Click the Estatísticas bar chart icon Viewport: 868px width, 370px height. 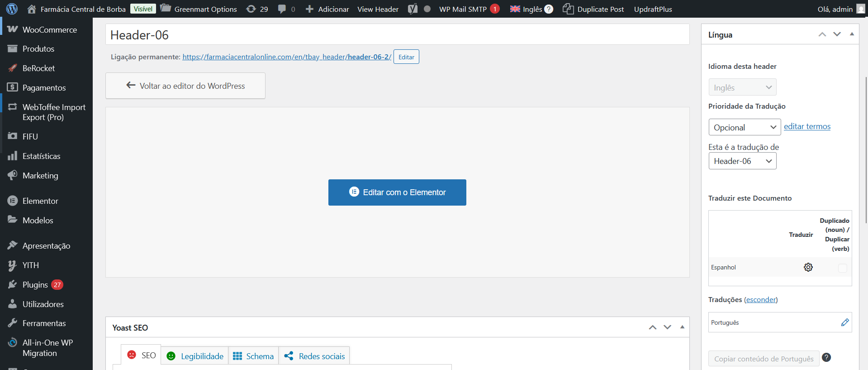[x=13, y=156]
